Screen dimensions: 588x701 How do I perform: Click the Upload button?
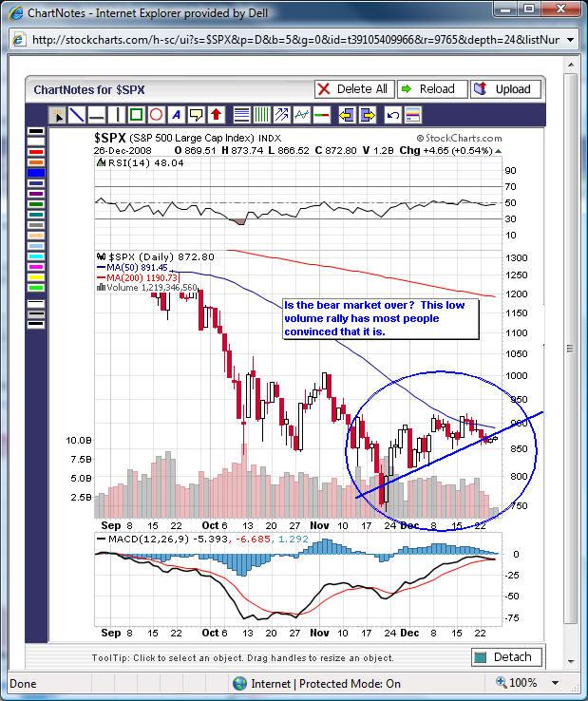point(505,89)
